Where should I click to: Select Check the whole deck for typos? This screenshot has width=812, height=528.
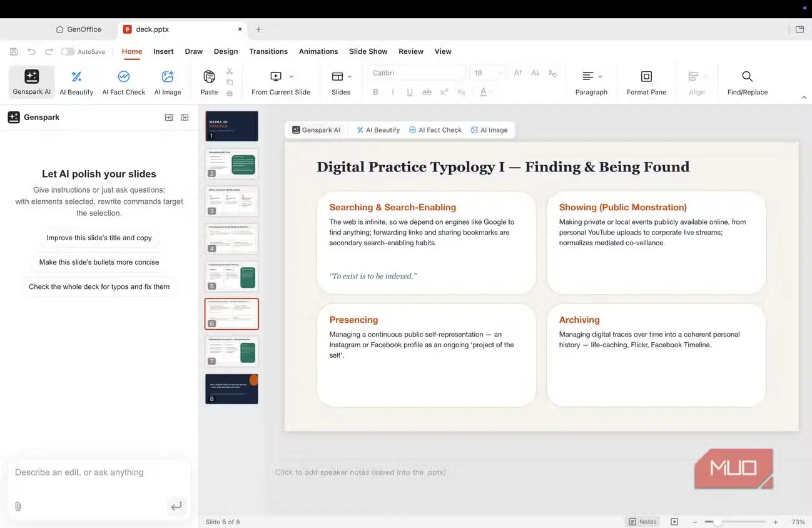(99, 287)
